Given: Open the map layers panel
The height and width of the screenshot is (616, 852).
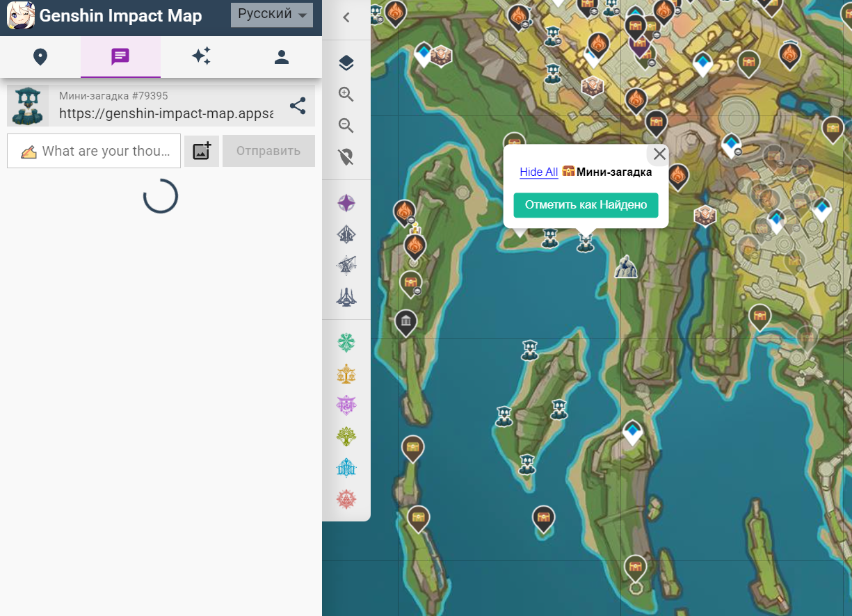Looking at the screenshot, I should 346,63.
